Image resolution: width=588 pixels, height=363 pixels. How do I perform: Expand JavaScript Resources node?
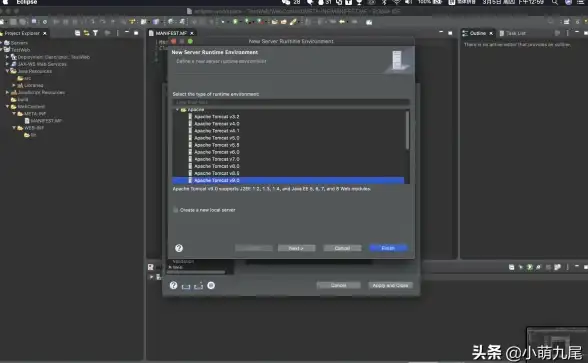(x=7, y=92)
